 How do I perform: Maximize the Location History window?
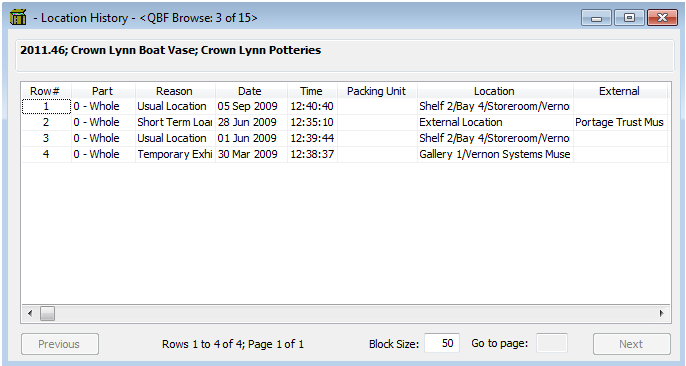tap(629, 18)
